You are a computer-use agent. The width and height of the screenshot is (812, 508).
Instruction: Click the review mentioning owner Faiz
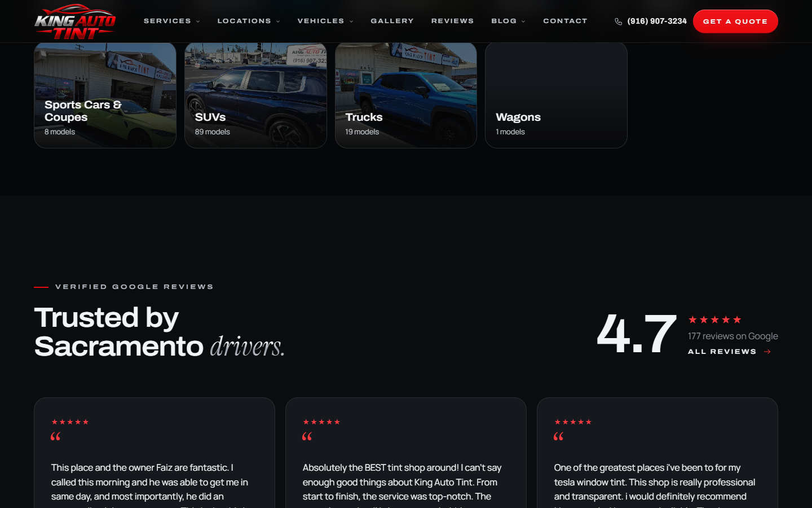click(155, 453)
